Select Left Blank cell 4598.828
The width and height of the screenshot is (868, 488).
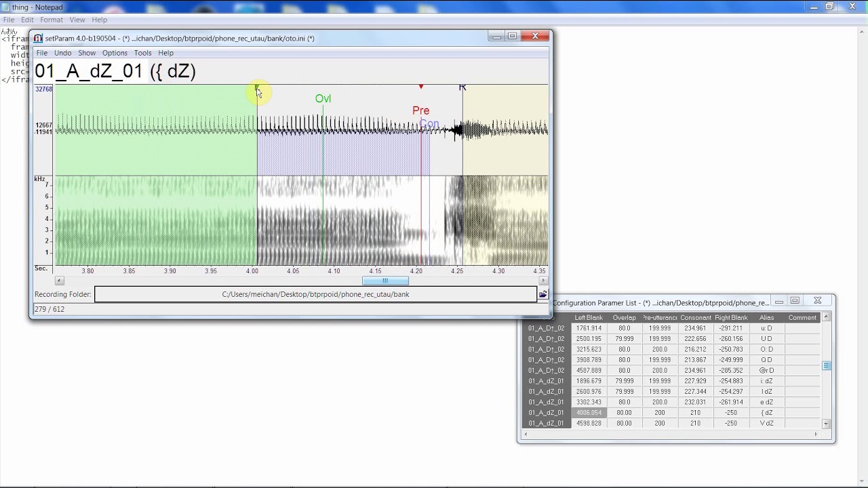point(589,423)
